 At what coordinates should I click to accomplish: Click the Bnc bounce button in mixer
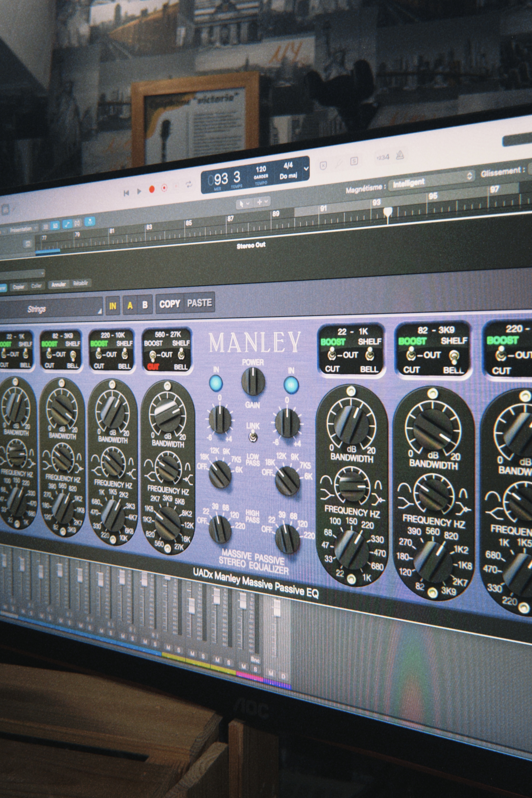[x=255, y=660]
